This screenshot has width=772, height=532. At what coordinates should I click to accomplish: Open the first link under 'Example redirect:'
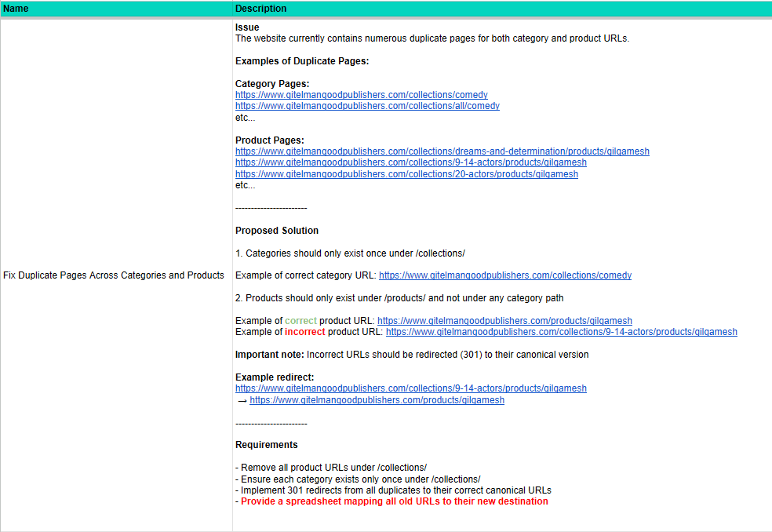click(x=410, y=388)
